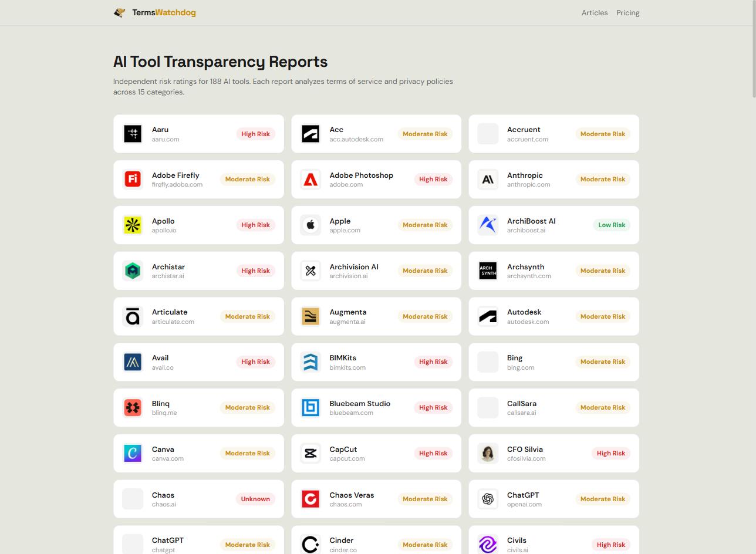This screenshot has width=756, height=554.
Task: Click the Augmenta logo icon
Action: click(x=310, y=316)
